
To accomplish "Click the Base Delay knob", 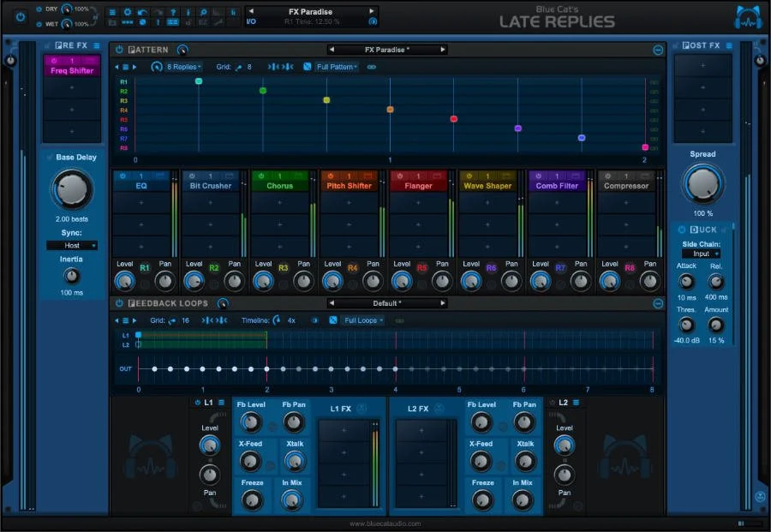I will coord(72,190).
